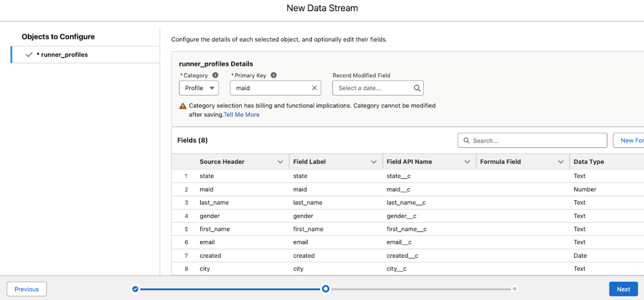Viewport: 644px width, 300px height.
Task: Click the Next button
Action: pyautogui.click(x=623, y=289)
